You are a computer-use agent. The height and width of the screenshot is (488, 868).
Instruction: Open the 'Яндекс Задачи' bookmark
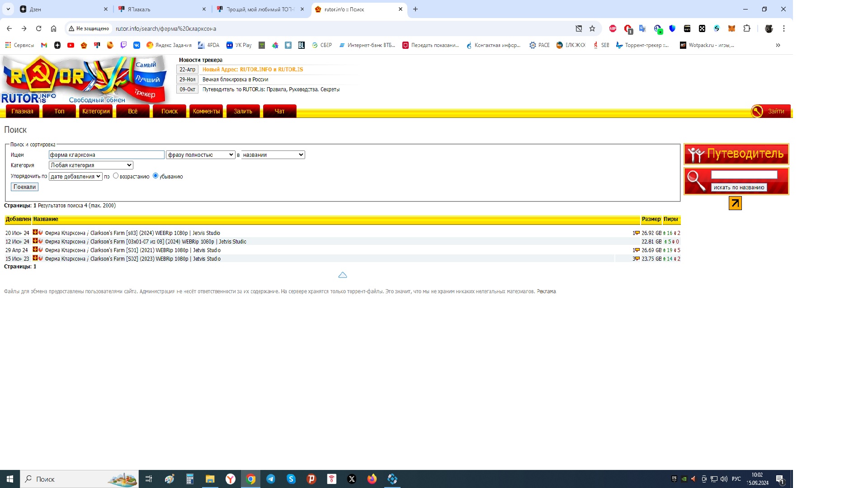(169, 45)
